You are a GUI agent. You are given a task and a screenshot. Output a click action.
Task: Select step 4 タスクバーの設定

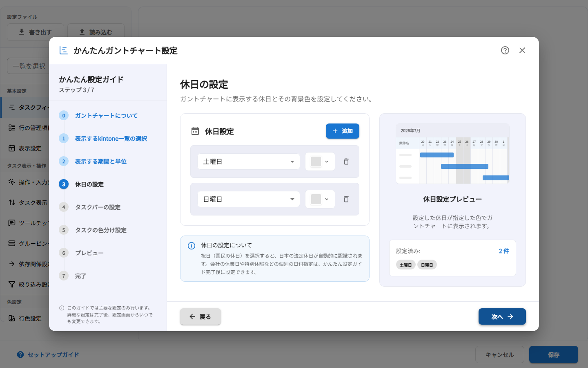(x=90, y=207)
